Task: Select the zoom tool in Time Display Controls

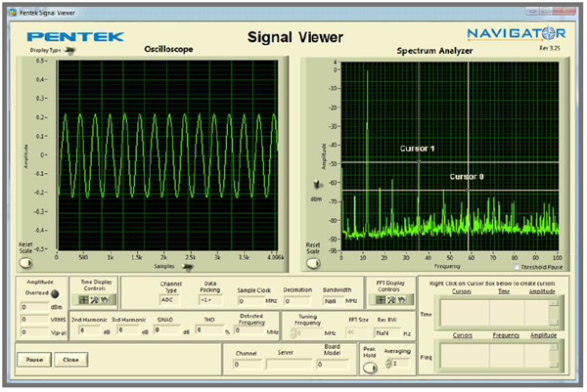Action: [94, 300]
